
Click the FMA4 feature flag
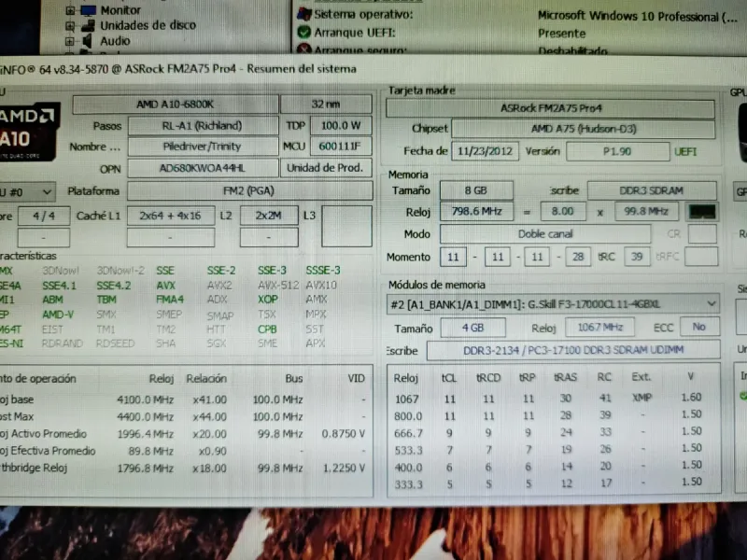click(x=170, y=300)
